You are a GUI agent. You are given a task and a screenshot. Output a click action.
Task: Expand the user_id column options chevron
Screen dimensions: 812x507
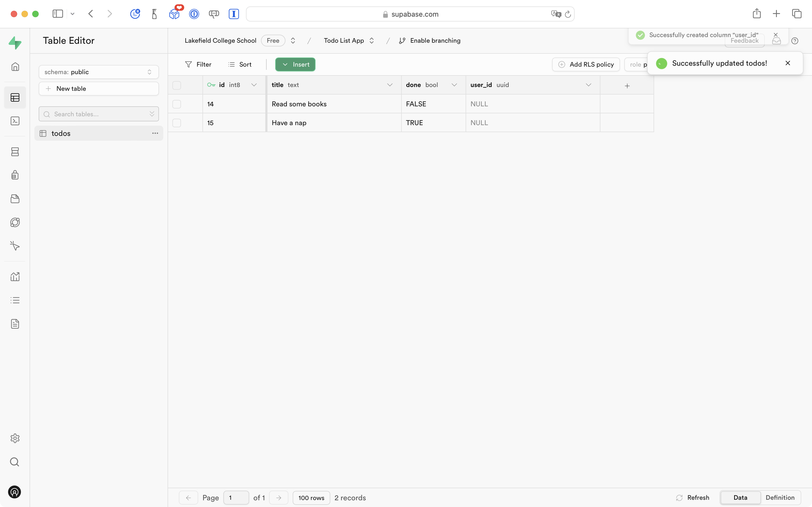click(x=588, y=85)
